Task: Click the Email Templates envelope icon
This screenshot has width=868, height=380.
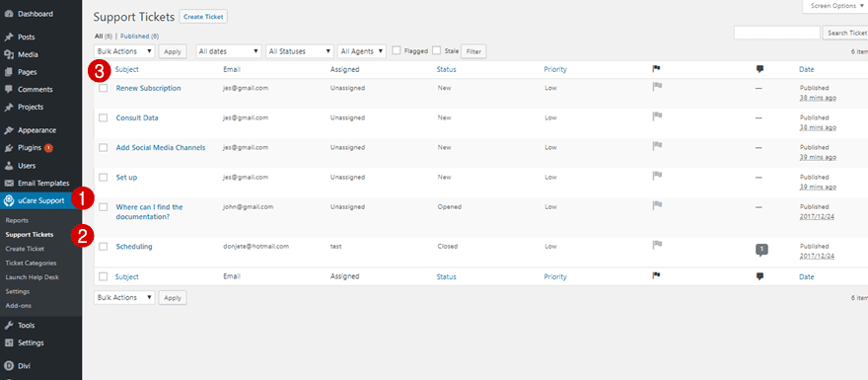Action: click(x=8, y=183)
